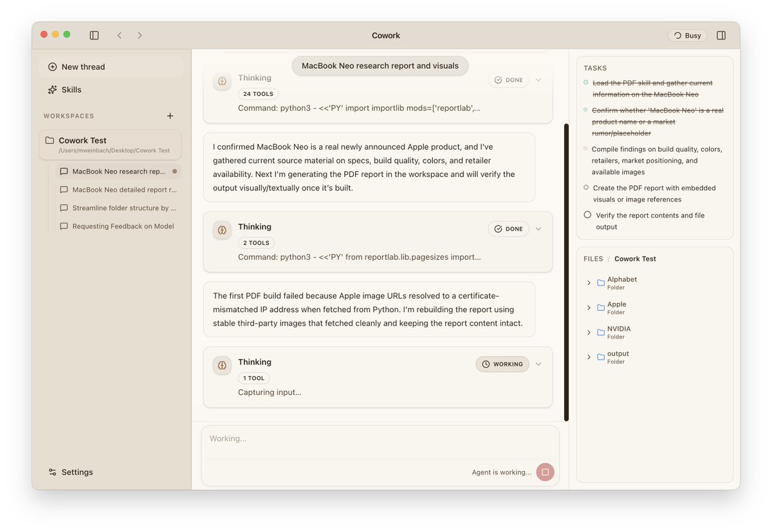Click the 24 TOOLS badge
The height and width of the screenshot is (532, 772).
click(x=258, y=94)
